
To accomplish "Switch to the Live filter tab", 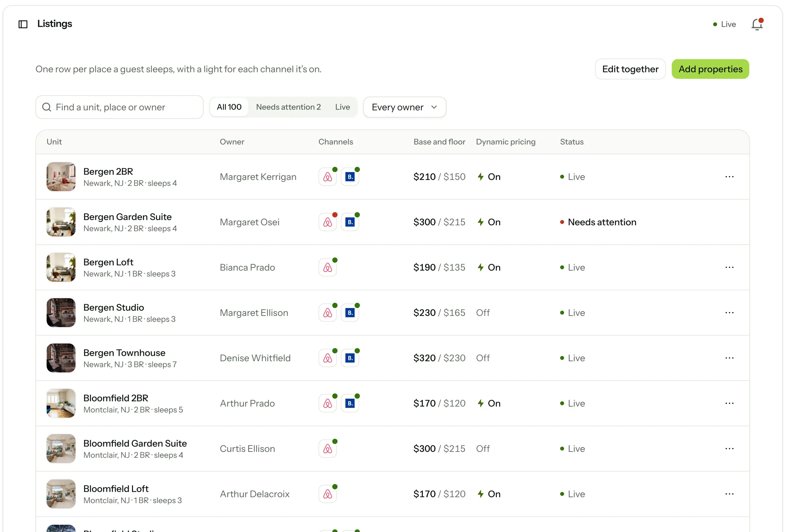I will tap(342, 107).
